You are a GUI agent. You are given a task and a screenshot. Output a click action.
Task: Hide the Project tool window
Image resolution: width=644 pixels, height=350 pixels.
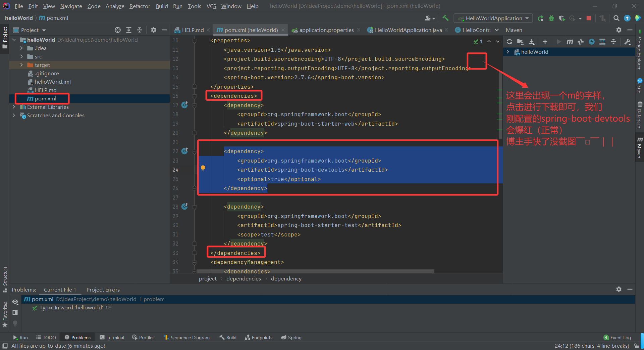(164, 30)
